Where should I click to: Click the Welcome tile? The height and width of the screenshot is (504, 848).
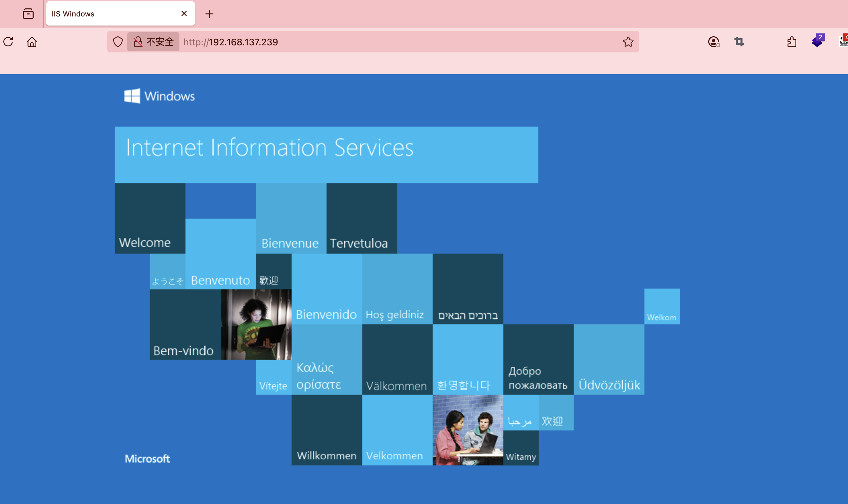click(150, 218)
